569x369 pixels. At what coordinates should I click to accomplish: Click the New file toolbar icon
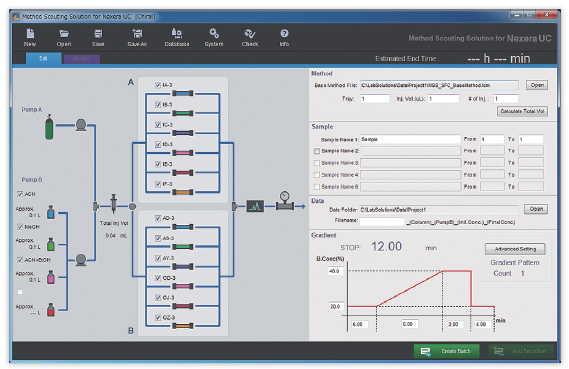coord(30,34)
